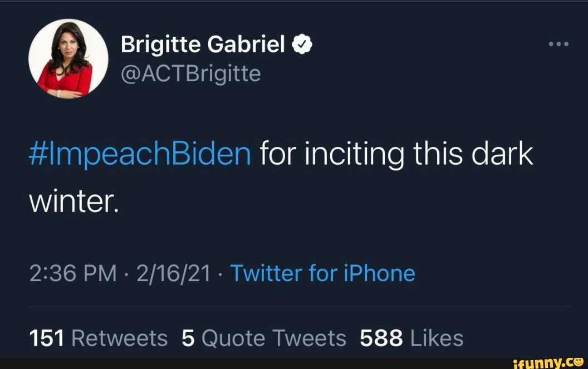Image resolution: width=588 pixels, height=369 pixels.
Task: Open the three-dot options menu on the tweet
Action: pyautogui.click(x=558, y=43)
